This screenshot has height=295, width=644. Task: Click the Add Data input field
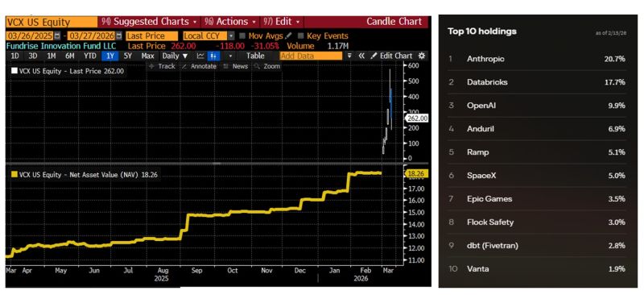[x=311, y=56]
